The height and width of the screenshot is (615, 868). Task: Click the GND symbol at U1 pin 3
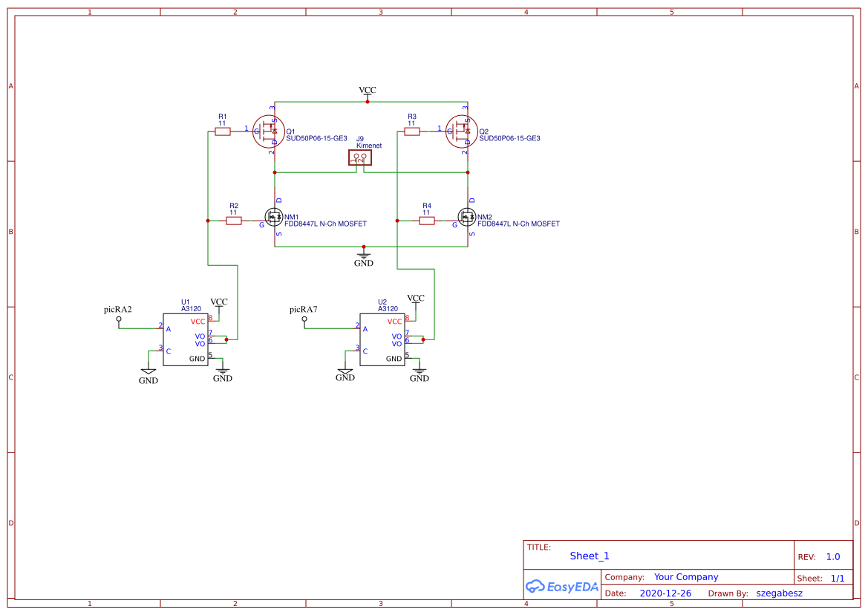(149, 376)
